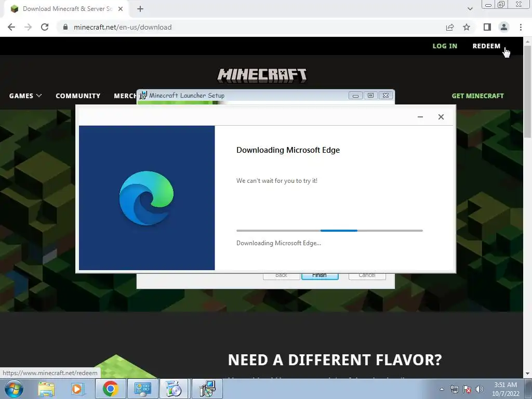The height and width of the screenshot is (399, 532).
Task: Click scrollbar down arrow
Action: tap(527, 374)
